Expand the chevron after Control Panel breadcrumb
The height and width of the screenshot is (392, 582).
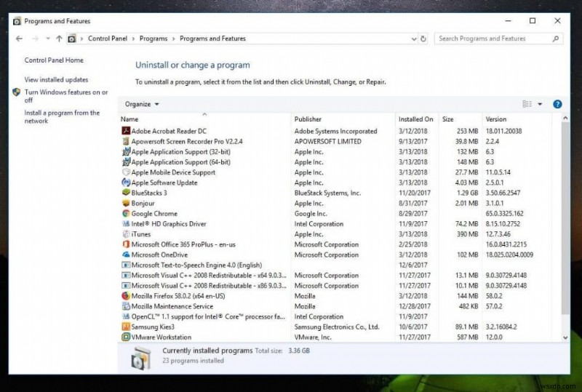(134, 39)
